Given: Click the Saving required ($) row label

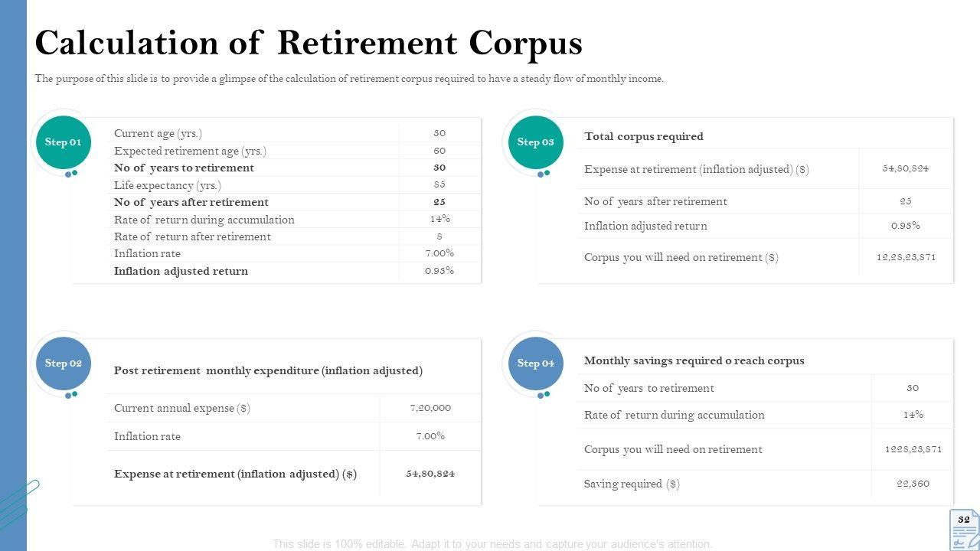Looking at the screenshot, I should pyautogui.click(x=632, y=484).
